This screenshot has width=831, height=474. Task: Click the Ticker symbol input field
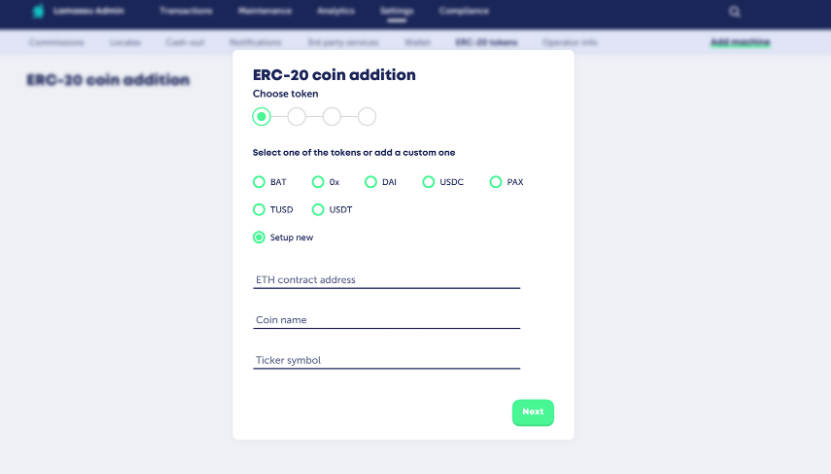[x=386, y=361]
